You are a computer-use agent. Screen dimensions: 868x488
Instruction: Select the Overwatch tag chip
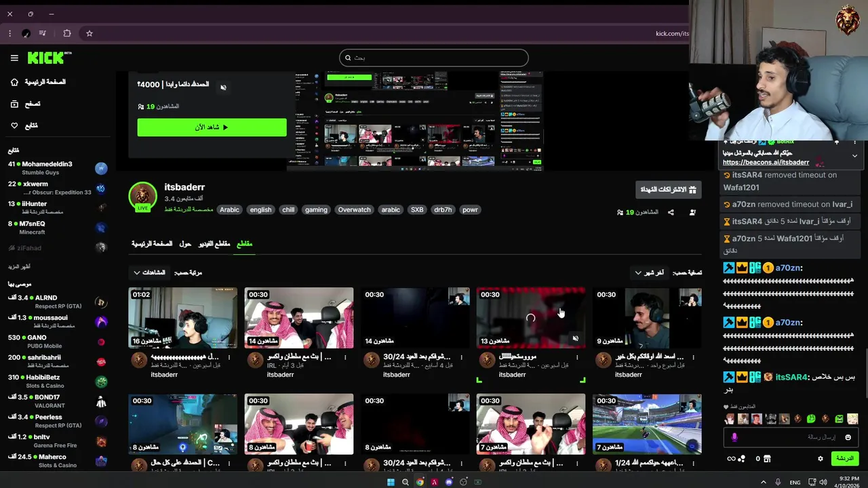click(354, 210)
